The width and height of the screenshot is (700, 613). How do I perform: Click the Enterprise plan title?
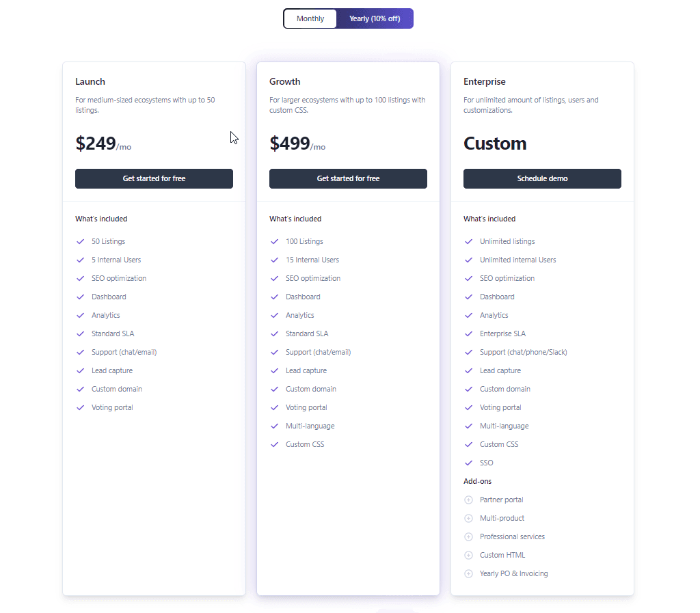coord(485,81)
